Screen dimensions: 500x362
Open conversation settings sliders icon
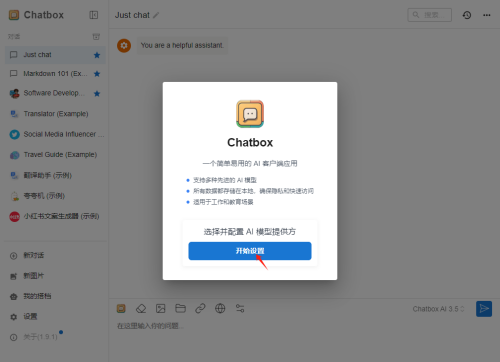(240, 309)
